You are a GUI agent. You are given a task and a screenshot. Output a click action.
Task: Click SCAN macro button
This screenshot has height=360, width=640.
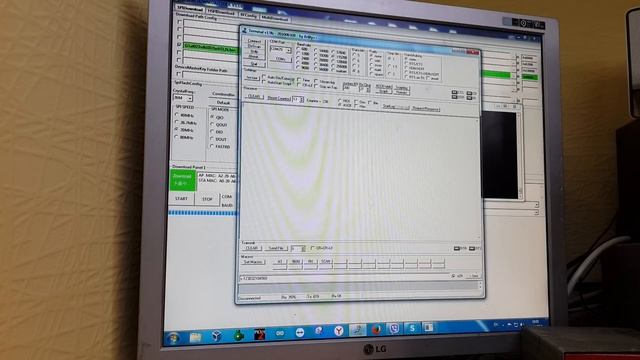click(x=325, y=262)
